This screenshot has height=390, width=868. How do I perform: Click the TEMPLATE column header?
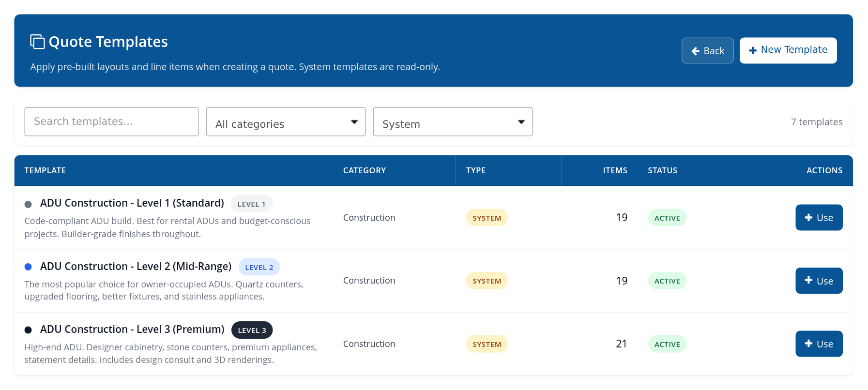[45, 170]
